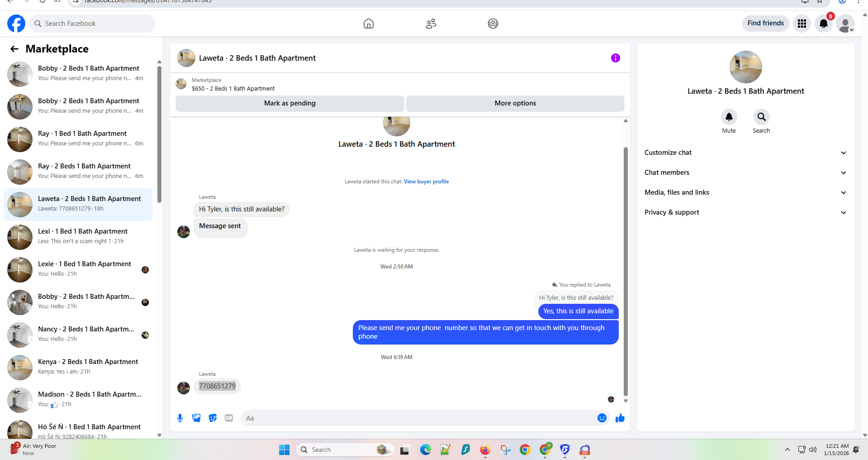Screen dimensions: 868x460
Task: Attach a file using the photo icon
Action: click(x=196, y=418)
